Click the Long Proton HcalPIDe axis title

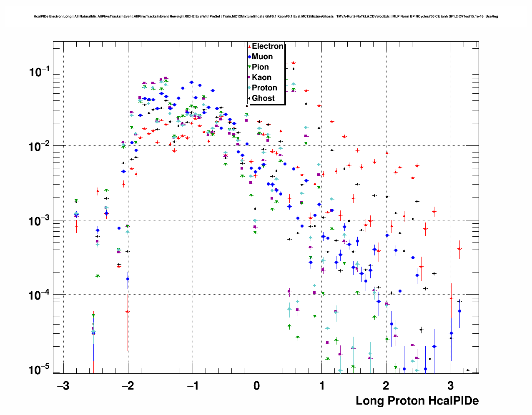(x=417, y=401)
